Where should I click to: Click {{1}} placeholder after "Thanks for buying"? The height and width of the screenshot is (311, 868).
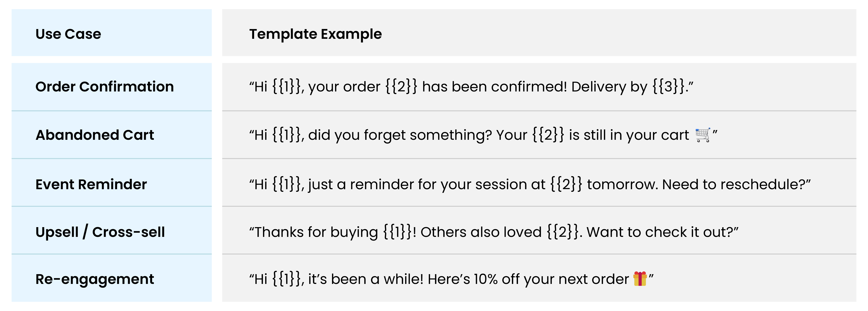(398, 232)
